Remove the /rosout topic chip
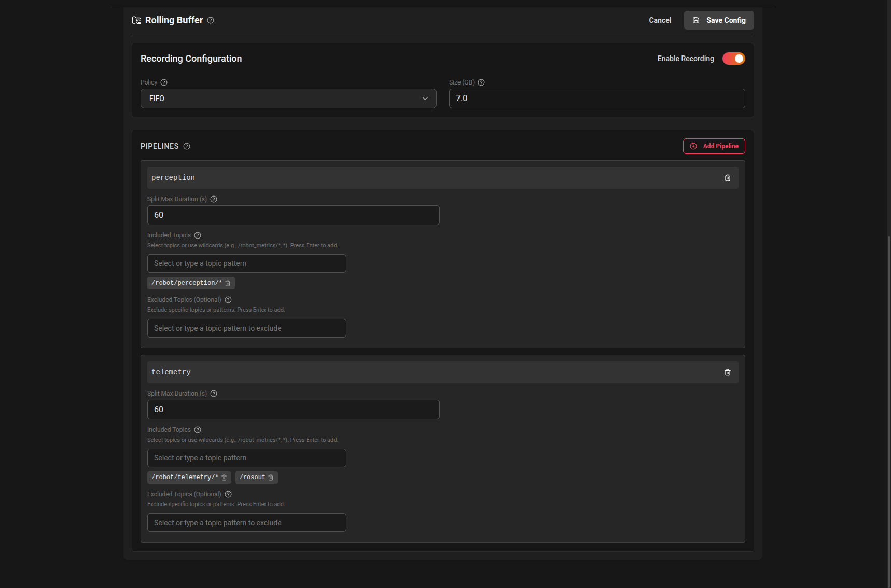This screenshot has height=588, width=891. [272, 477]
